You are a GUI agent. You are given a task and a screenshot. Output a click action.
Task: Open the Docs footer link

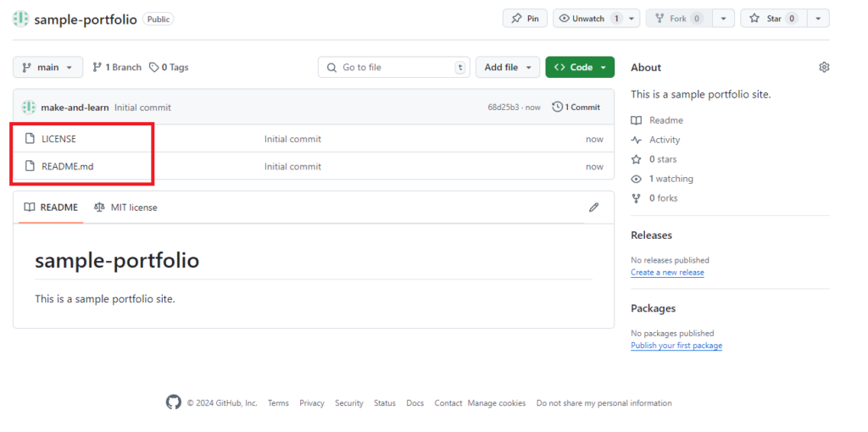pyautogui.click(x=415, y=403)
